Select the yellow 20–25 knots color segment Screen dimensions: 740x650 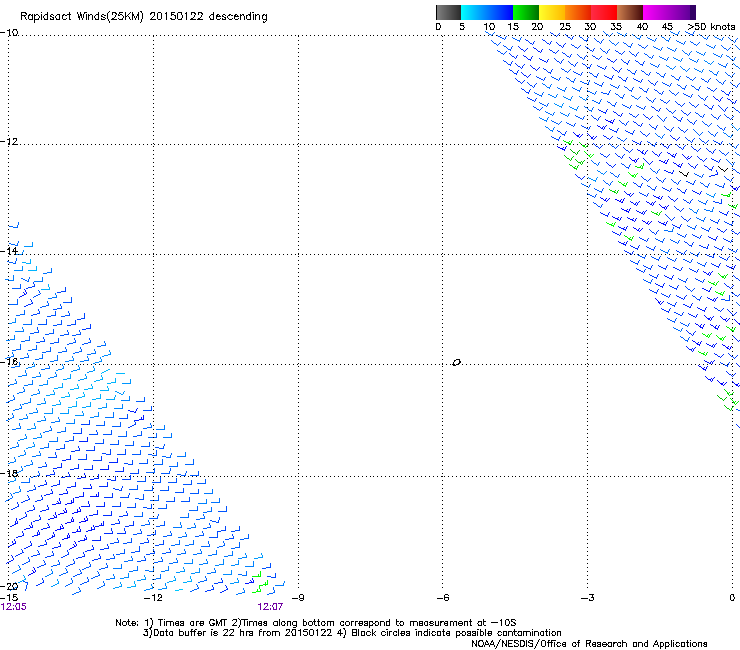click(x=552, y=12)
